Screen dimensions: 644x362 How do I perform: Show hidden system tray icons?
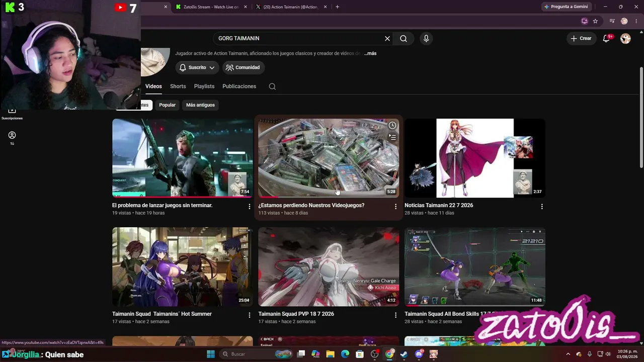pyautogui.click(x=568, y=354)
